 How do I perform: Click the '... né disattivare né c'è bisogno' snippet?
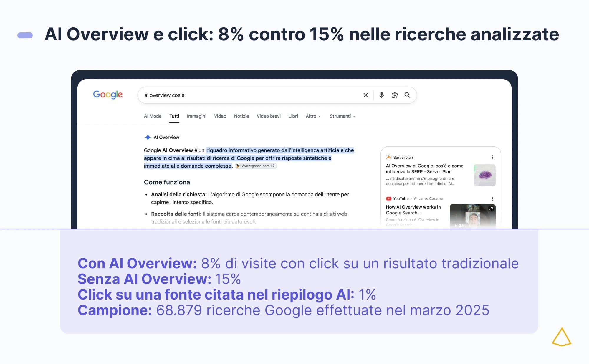click(420, 181)
